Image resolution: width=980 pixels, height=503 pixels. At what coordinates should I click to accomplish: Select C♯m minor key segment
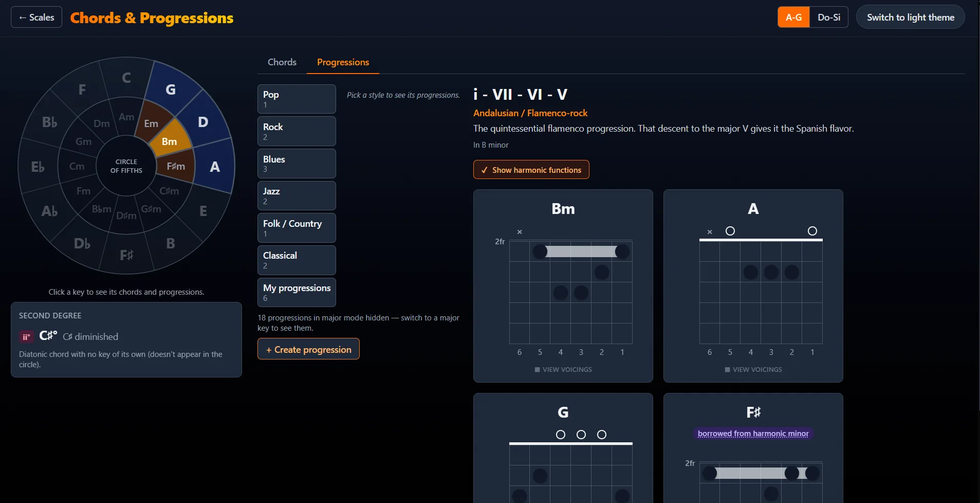169,191
